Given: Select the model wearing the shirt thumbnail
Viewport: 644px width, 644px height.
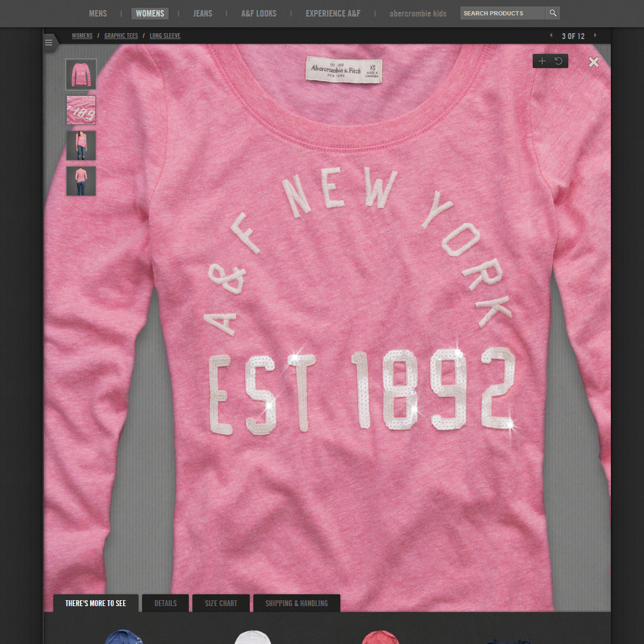Looking at the screenshot, I should 81,146.
